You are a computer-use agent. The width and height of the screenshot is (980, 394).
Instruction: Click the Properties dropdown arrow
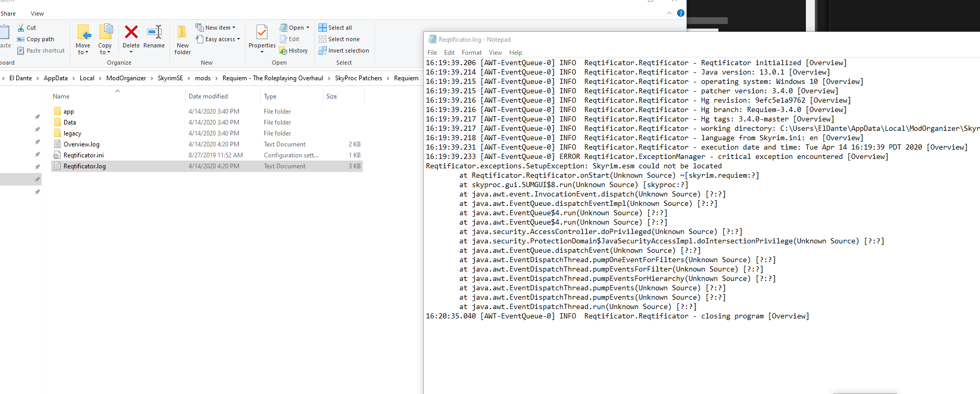262,52
